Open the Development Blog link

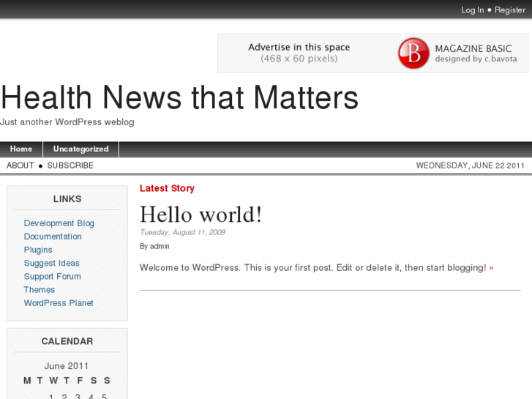pyautogui.click(x=59, y=223)
